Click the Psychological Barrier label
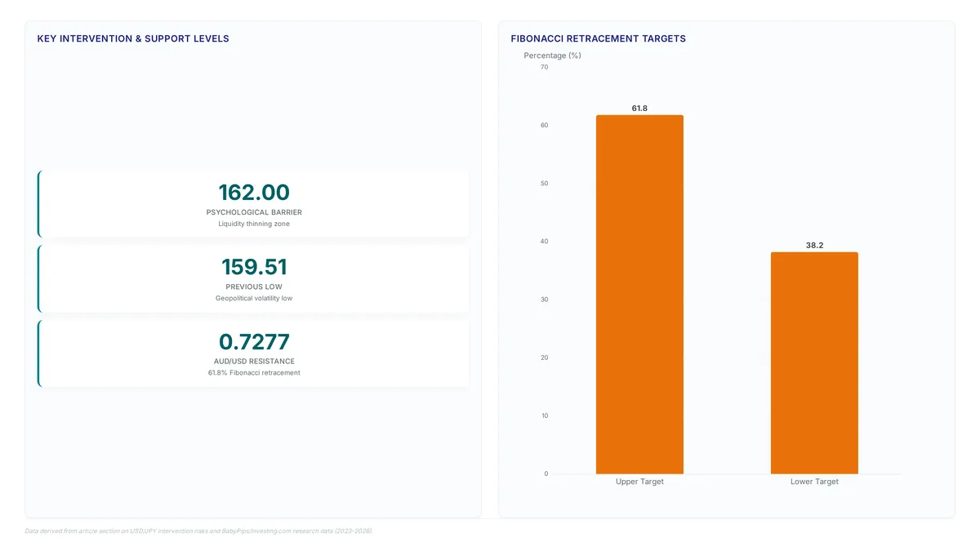 point(254,212)
